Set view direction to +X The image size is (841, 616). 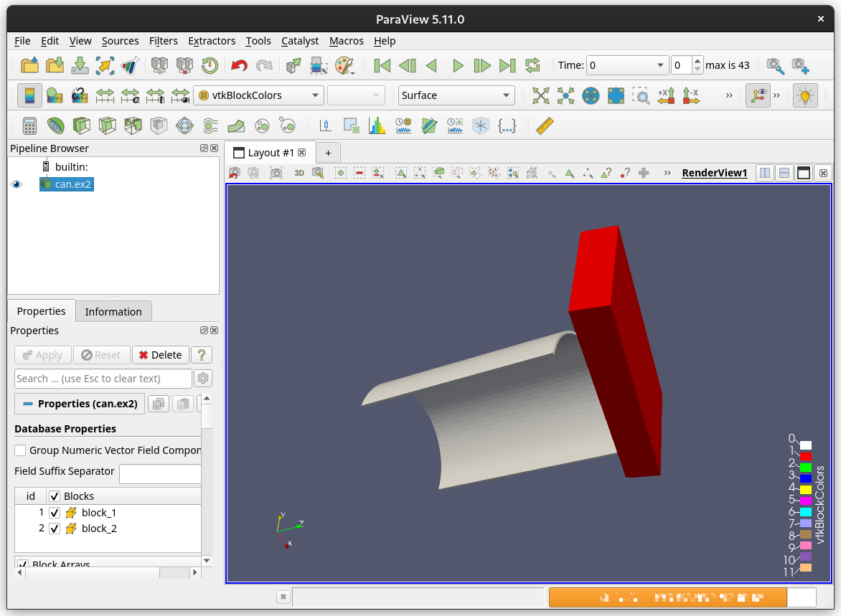pos(666,95)
